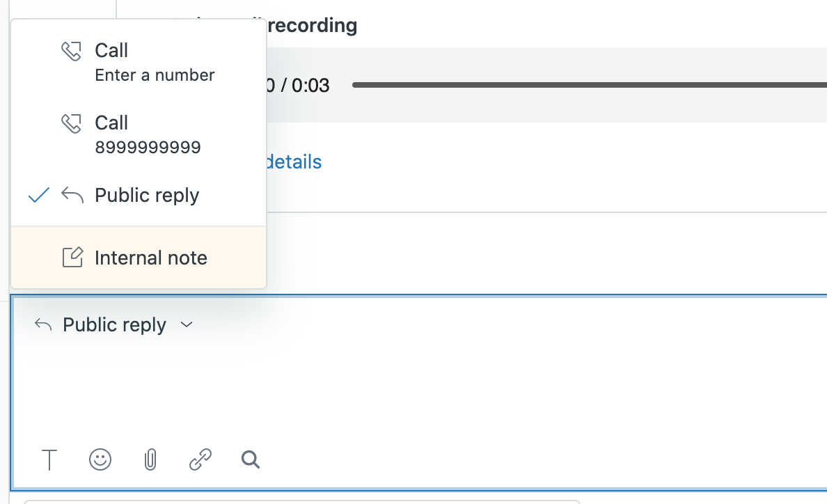Click the phone icon beside Enter a number

(72, 52)
